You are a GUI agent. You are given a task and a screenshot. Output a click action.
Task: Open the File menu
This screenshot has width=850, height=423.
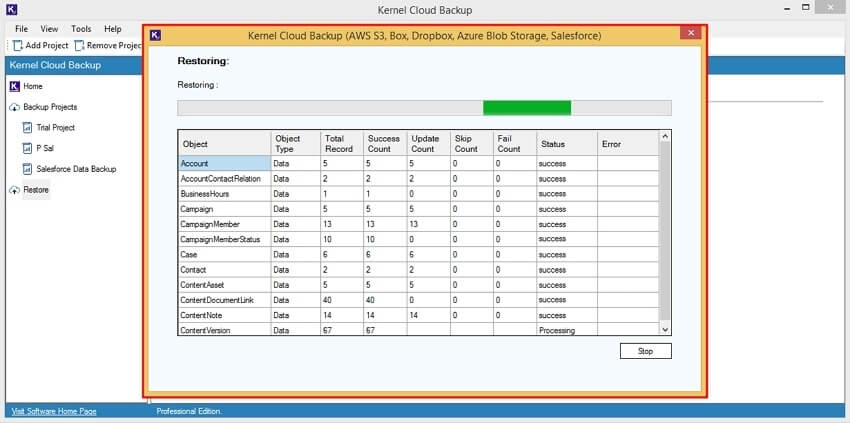22,29
